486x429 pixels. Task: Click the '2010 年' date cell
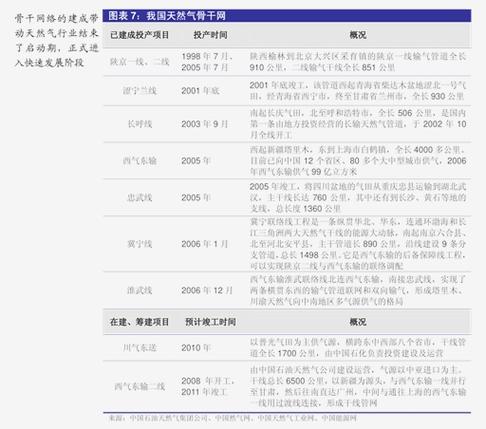tap(195, 348)
